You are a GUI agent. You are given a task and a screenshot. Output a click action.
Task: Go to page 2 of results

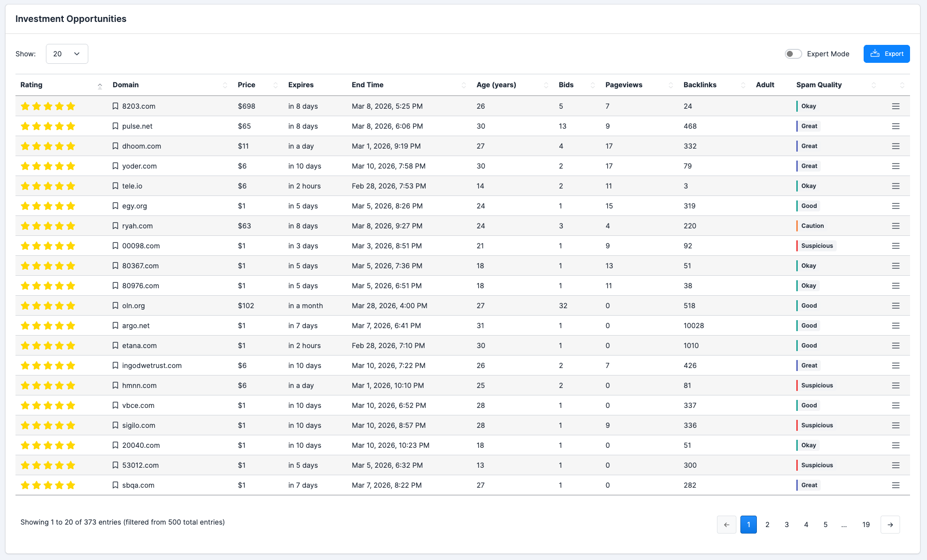click(x=767, y=525)
